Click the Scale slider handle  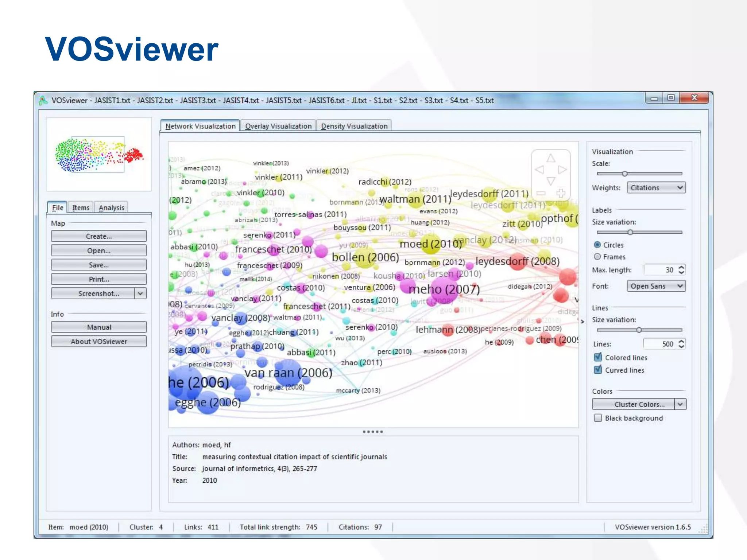coord(624,174)
